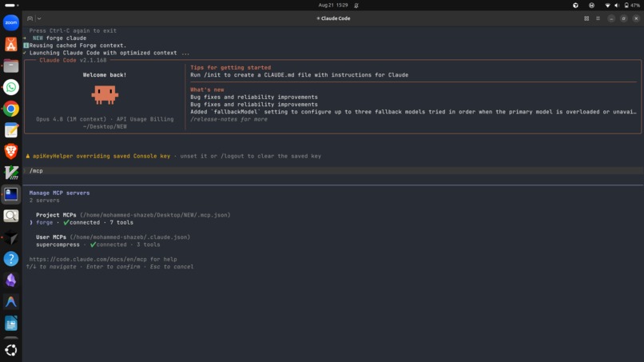Open the code.claude.com docs mcp link
This screenshot has width=644, height=362.
click(x=88, y=259)
